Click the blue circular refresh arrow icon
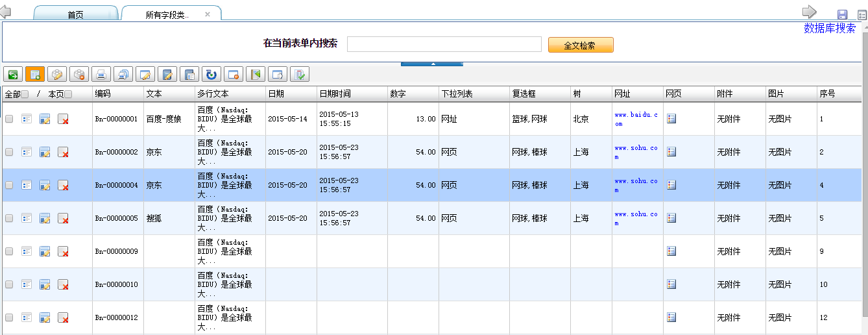 [x=211, y=74]
